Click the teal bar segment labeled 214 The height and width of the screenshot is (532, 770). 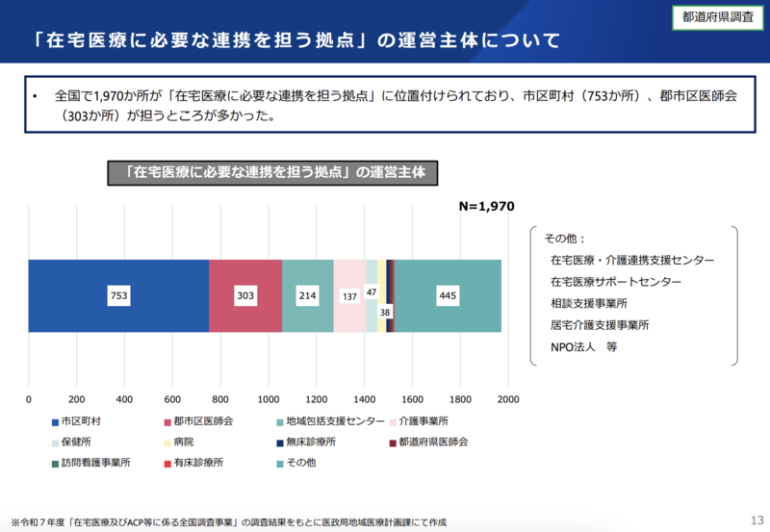308,295
